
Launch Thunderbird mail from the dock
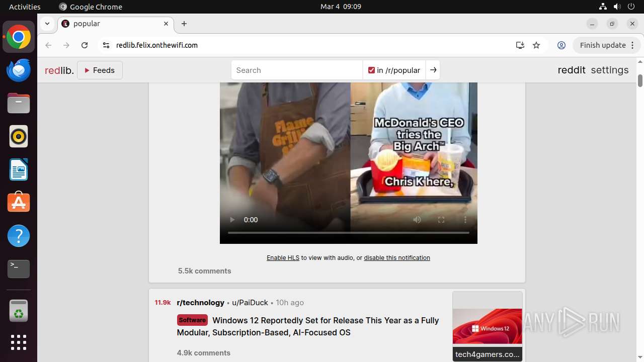point(19,70)
